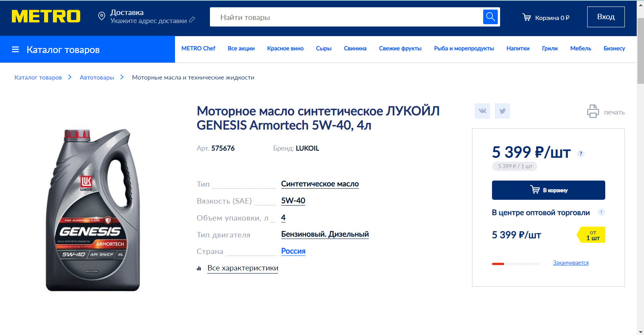Open the METRO Chef menu item
This screenshot has width=644, height=335.
pos(198,48)
